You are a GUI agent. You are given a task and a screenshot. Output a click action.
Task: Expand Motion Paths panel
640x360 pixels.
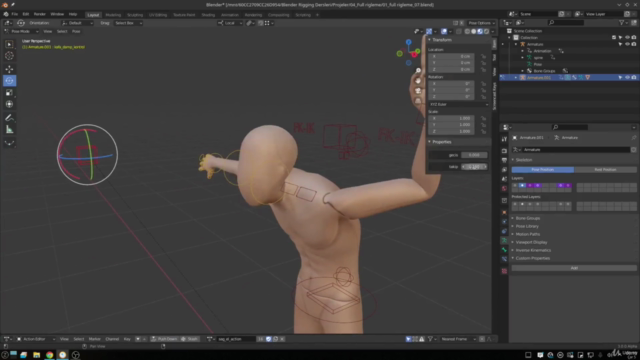pyautogui.click(x=527, y=234)
